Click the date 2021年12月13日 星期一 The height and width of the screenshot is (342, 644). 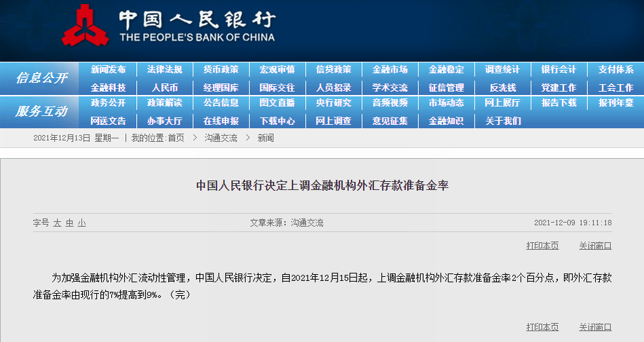tap(76, 138)
